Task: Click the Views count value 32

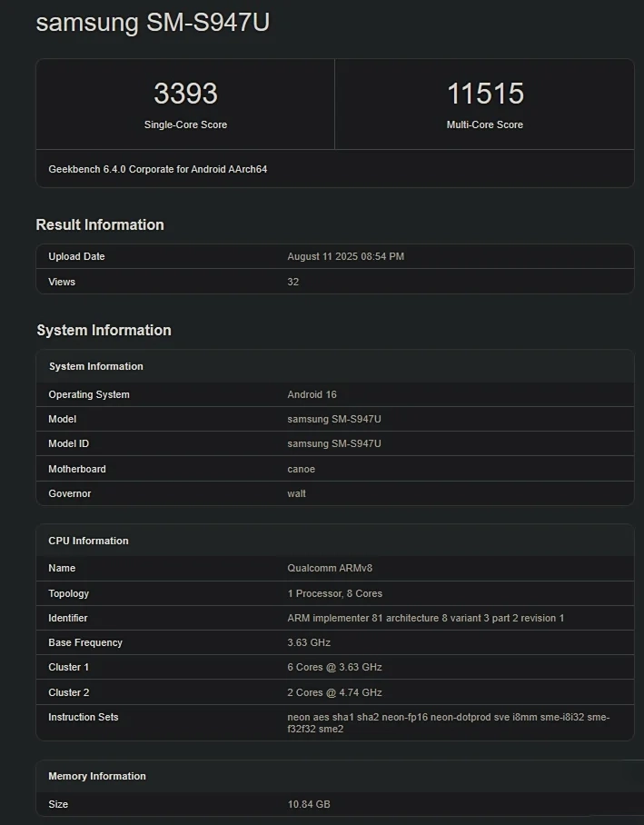Action: click(293, 282)
